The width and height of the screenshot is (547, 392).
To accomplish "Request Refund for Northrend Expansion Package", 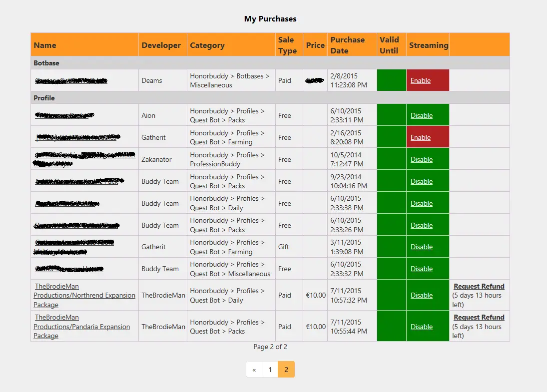I will (479, 286).
